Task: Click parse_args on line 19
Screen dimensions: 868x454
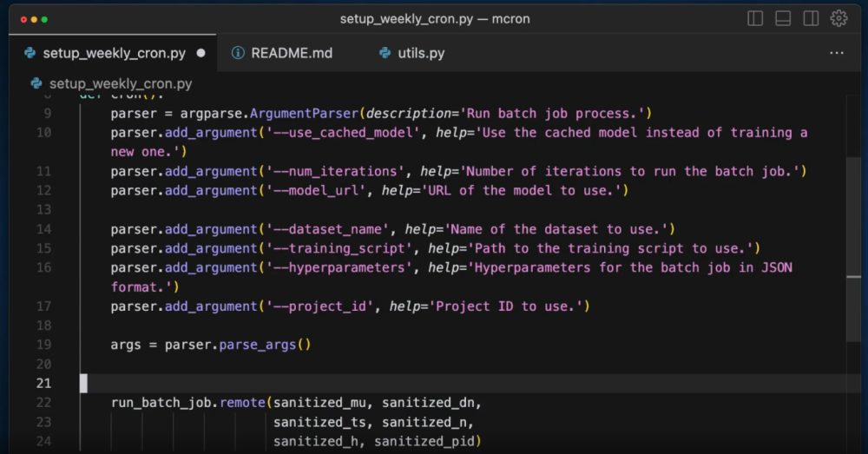Action: pos(258,345)
